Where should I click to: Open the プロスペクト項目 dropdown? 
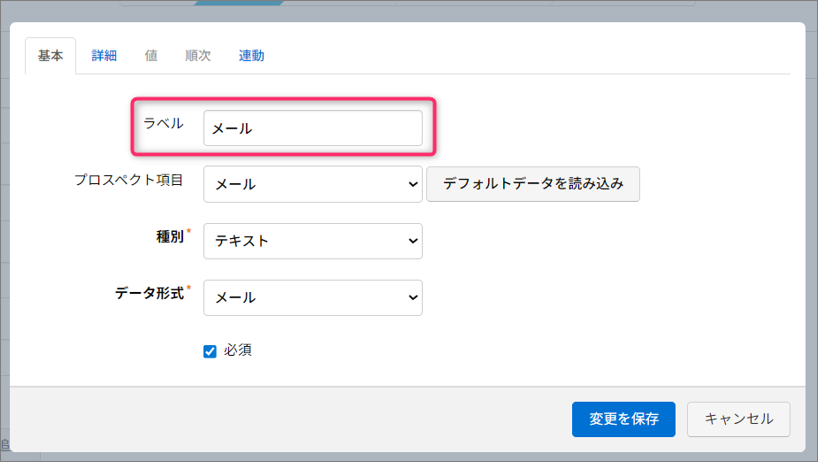click(312, 184)
